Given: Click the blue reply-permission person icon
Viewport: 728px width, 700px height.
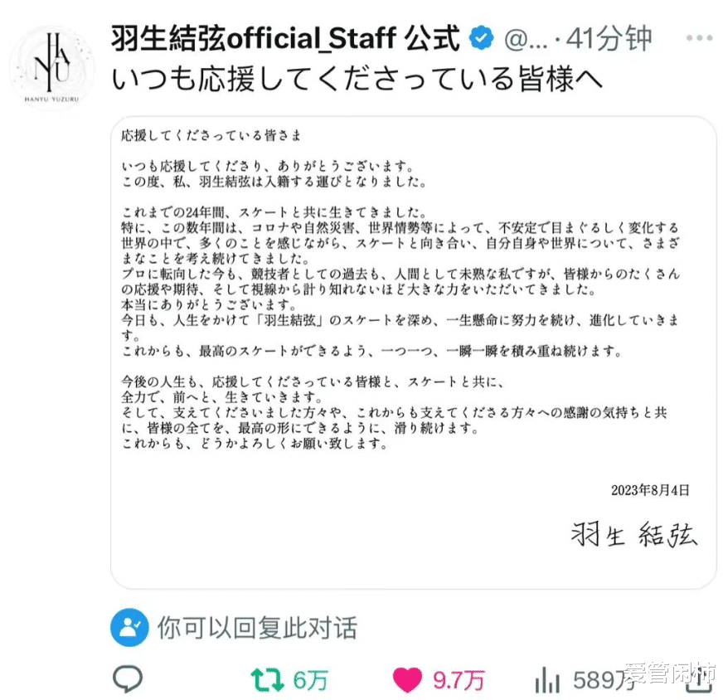Looking at the screenshot, I should click(x=129, y=628).
